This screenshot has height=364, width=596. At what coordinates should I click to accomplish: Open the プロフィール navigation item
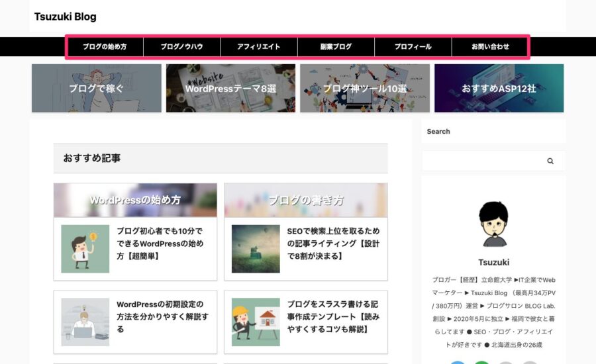click(x=413, y=47)
